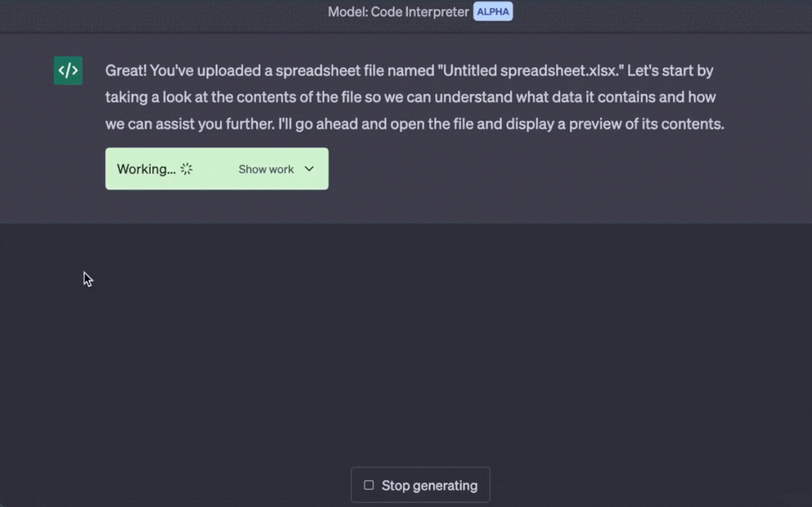Expand work details with the chevron arrow
This screenshot has width=812, height=507.
tap(309, 169)
